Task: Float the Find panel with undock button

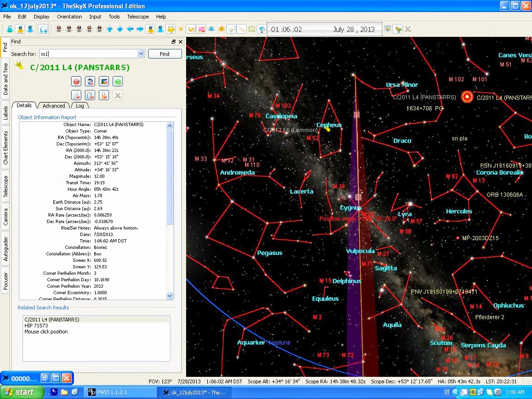Action: click(174, 42)
